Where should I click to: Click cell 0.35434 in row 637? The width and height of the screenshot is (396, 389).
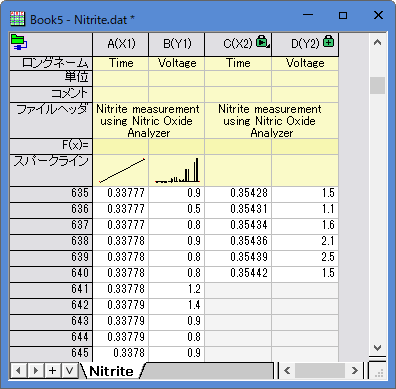click(238, 225)
